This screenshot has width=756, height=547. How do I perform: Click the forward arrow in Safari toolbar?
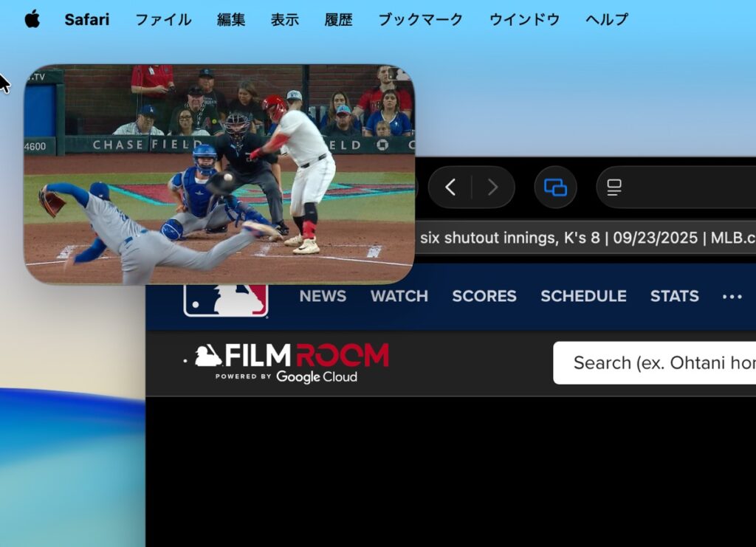[492, 188]
